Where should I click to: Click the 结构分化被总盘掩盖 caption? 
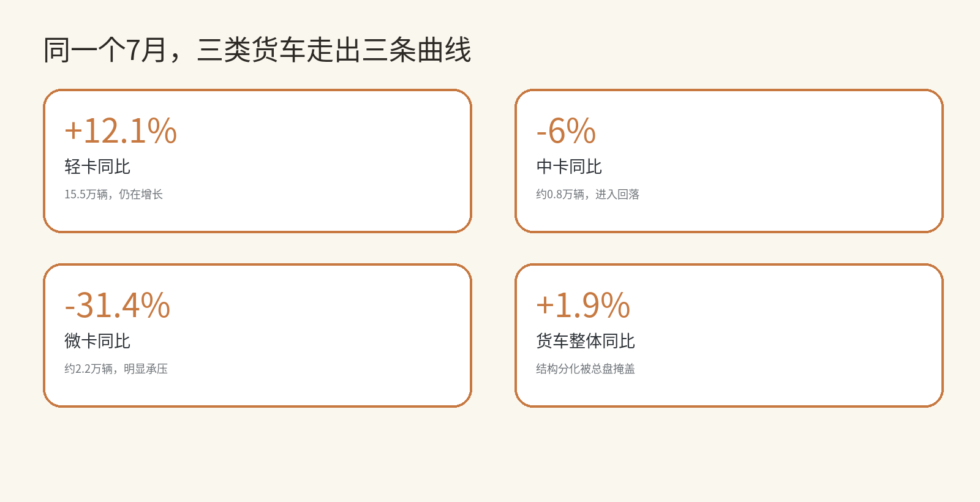(586, 369)
